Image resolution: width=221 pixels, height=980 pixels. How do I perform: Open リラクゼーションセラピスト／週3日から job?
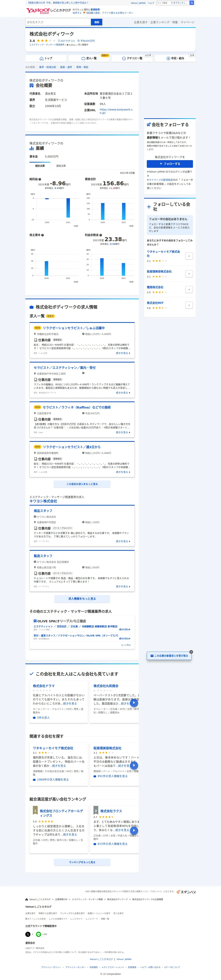[72, 447]
